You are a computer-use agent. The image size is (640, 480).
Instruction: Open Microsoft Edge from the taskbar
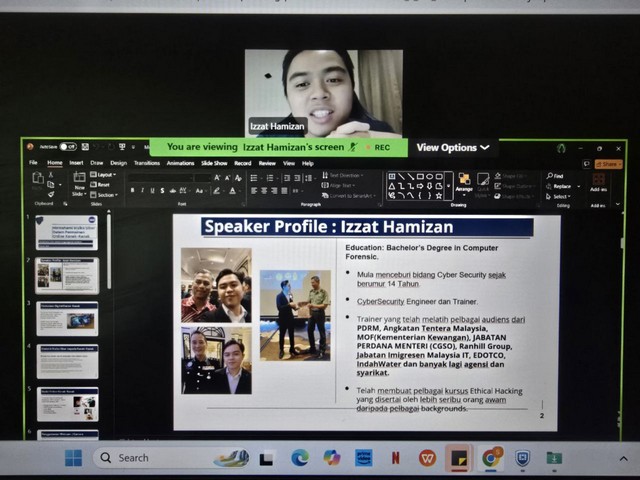pyautogui.click(x=299, y=458)
